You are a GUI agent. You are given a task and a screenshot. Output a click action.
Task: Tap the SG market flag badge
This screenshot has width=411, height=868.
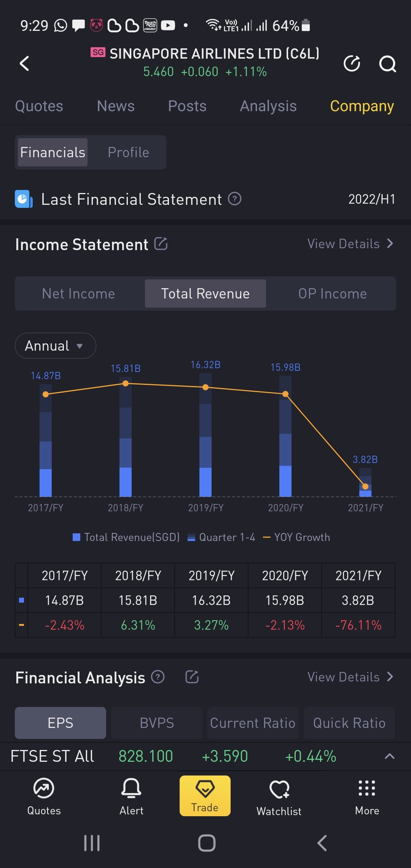98,52
